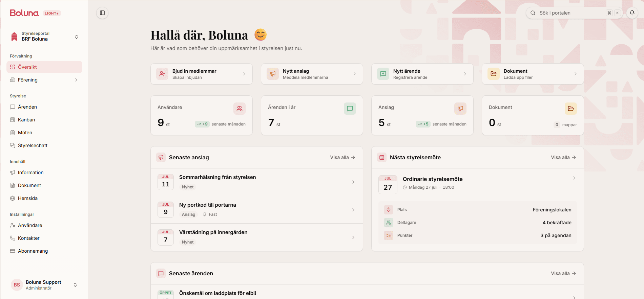The image size is (644, 299).
Task: Open Ordinarie styrelsemöte via its chevron
Action: click(x=574, y=178)
